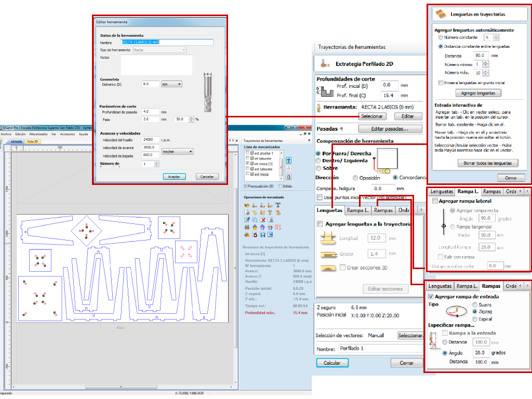This screenshot has width=532, height=399.
Task: Click the Merge toolpaths icon
Action: [x=247, y=227]
